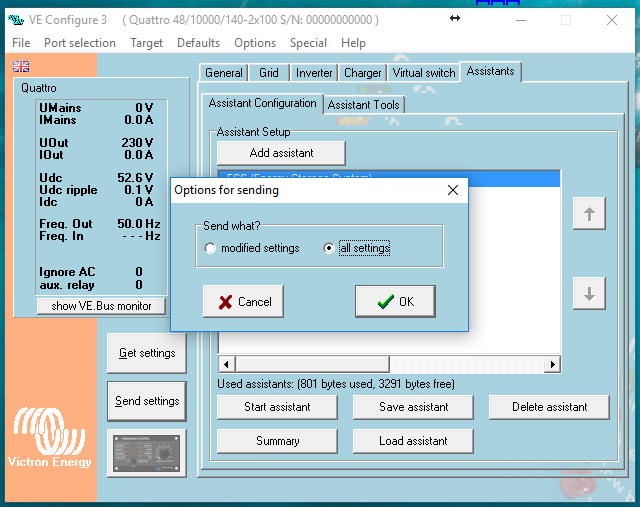This screenshot has width=640, height=507.
Task: Switch to the Inverter tab
Action: pos(314,73)
